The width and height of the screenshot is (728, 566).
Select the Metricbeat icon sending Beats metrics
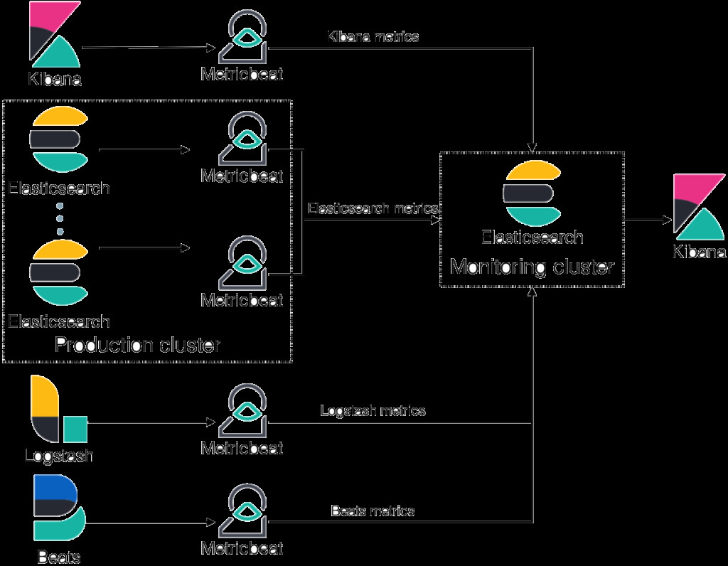(243, 511)
